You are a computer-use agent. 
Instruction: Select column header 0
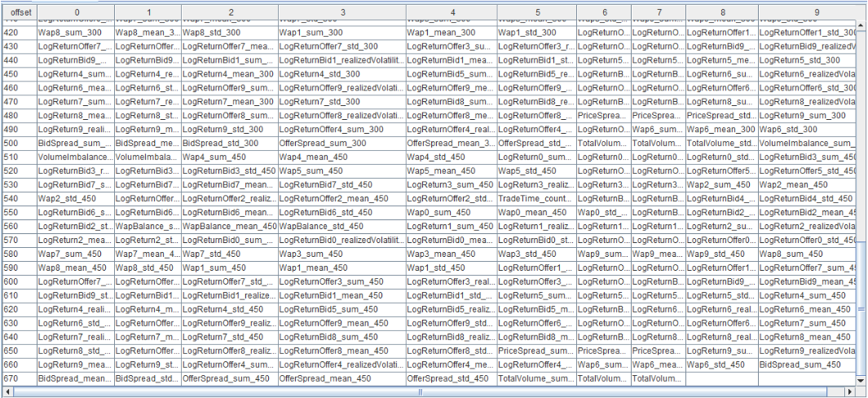point(75,12)
